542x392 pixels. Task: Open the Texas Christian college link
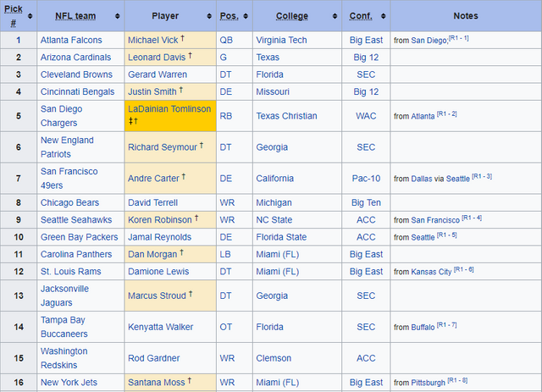286,116
